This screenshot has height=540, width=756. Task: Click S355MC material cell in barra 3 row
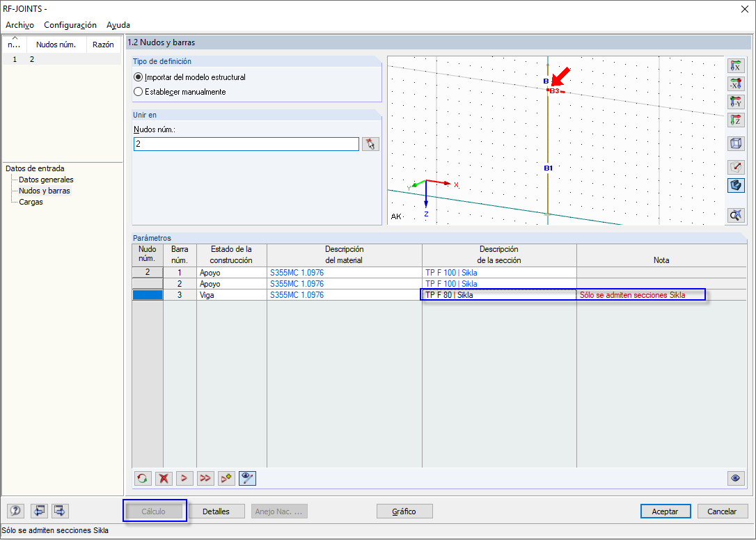tap(345, 295)
